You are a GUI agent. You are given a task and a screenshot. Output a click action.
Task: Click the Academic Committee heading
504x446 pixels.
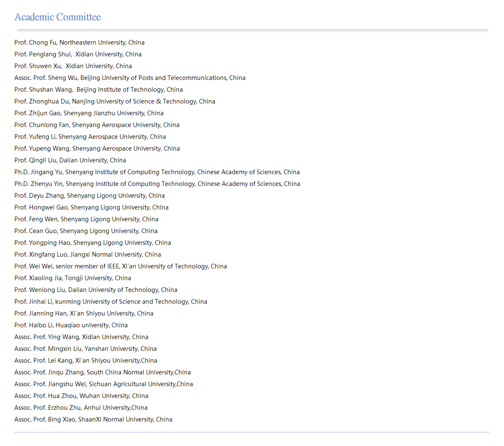58,17
